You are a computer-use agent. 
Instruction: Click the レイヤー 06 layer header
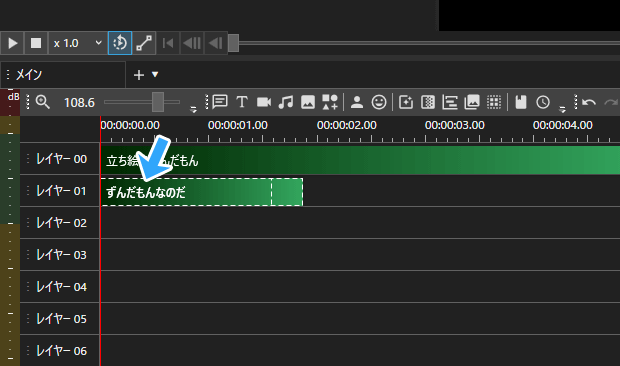click(x=59, y=351)
